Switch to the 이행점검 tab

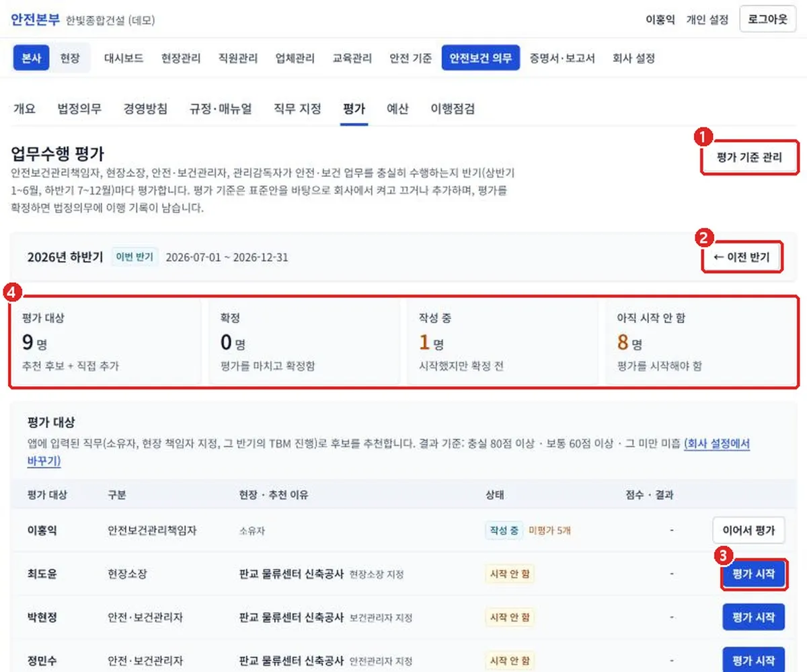pyautogui.click(x=453, y=109)
